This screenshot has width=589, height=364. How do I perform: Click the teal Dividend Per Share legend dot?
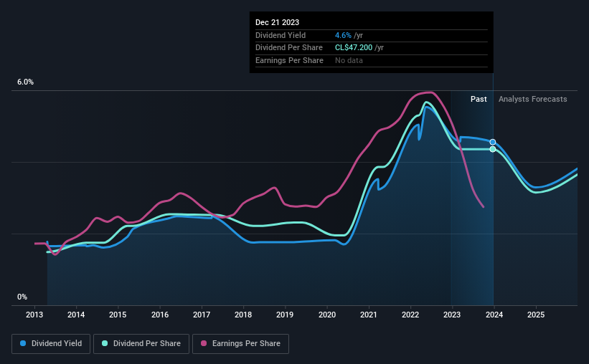tap(105, 343)
